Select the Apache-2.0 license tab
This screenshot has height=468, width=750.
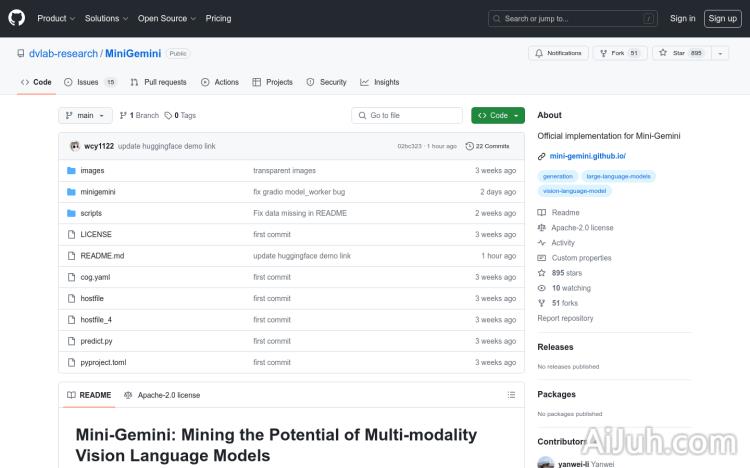tap(162, 395)
